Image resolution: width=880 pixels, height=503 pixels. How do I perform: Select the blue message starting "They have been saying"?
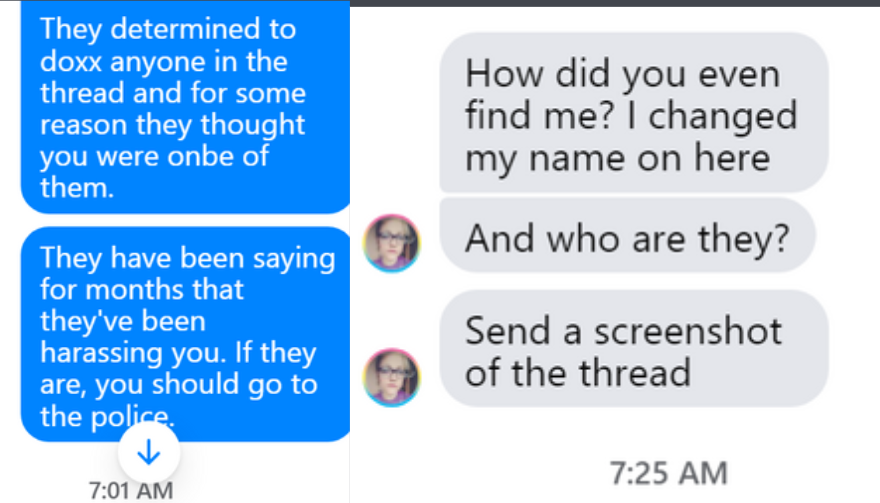[x=185, y=335]
